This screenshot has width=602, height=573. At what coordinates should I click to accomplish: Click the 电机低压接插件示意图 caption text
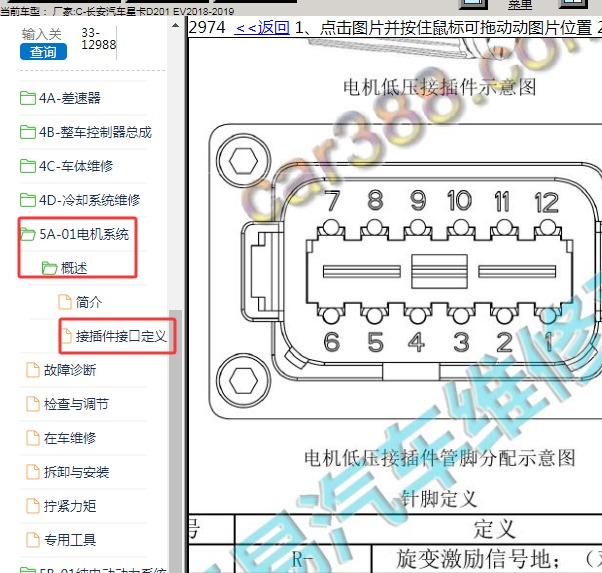click(439, 88)
